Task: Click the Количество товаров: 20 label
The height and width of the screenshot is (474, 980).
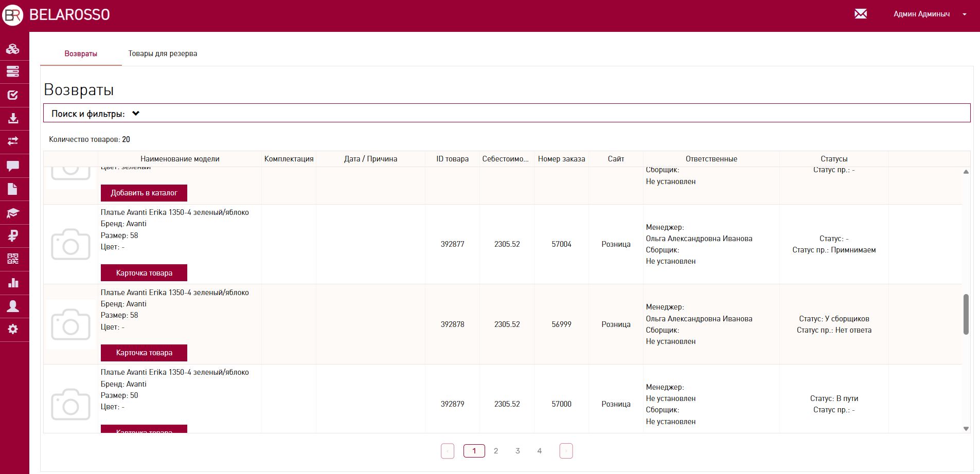Action: click(90, 139)
